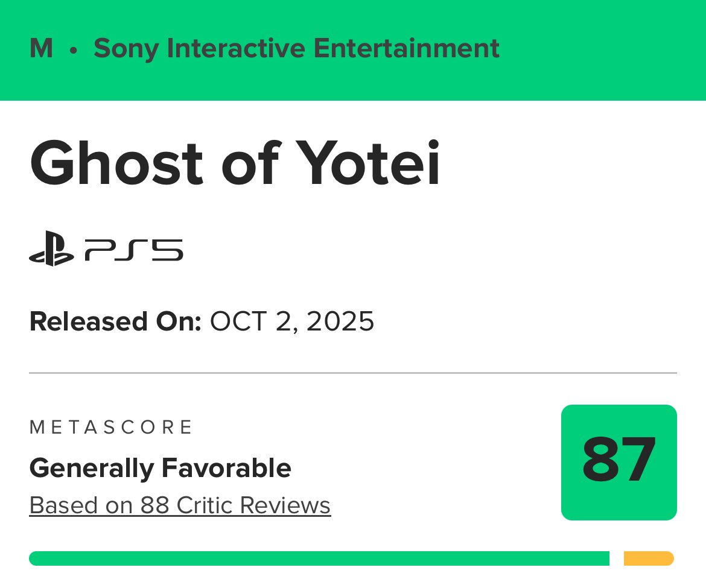Click an empty area of the green header banner
The image size is (706, 588).
click(x=603, y=49)
